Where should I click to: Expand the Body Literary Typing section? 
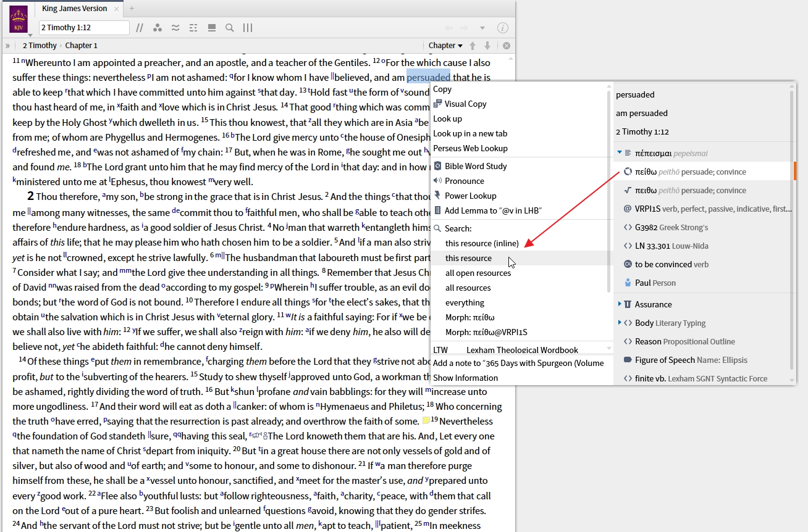[620, 323]
